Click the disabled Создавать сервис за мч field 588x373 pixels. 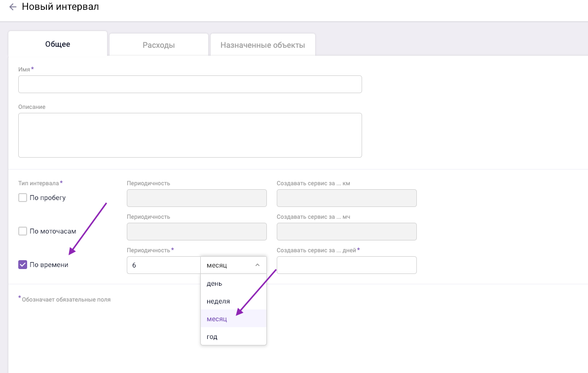[x=346, y=232]
